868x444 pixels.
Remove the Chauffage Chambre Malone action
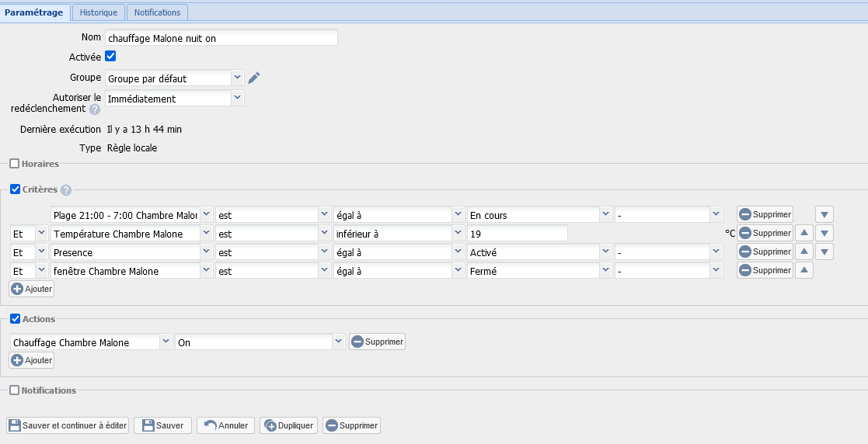point(377,342)
